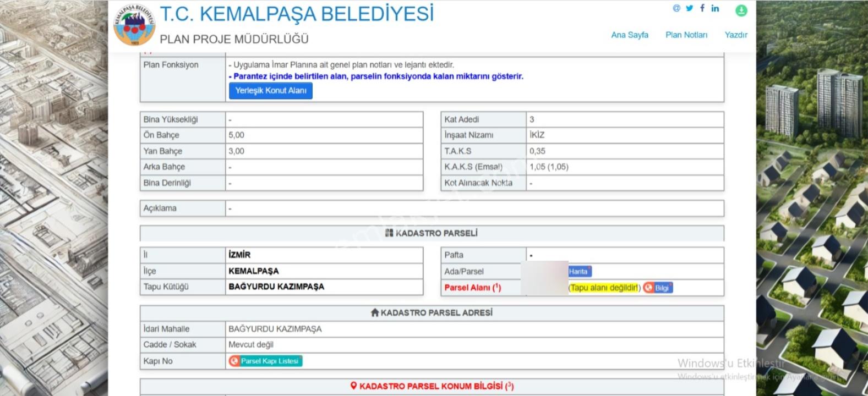Click the Ada/Parsel label
868x396 pixels.
pyautogui.click(x=464, y=271)
